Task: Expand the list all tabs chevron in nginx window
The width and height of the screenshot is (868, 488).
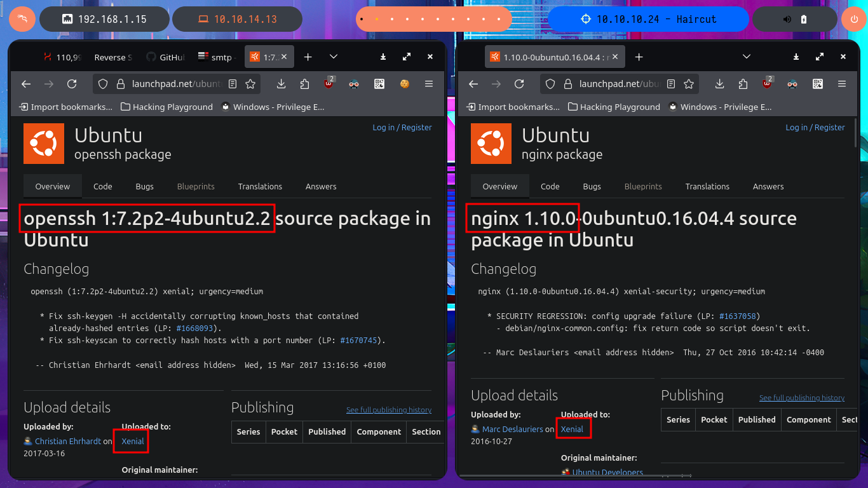Action: click(x=747, y=57)
